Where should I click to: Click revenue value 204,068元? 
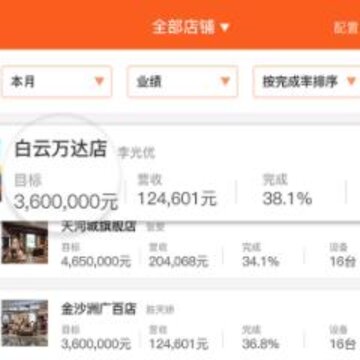pyautogui.click(x=178, y=262)
